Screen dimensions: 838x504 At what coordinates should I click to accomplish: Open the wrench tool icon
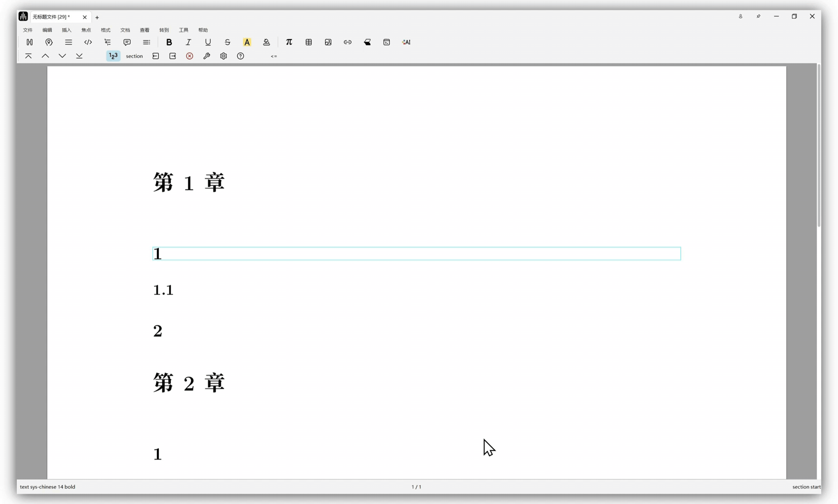[206, 56]
